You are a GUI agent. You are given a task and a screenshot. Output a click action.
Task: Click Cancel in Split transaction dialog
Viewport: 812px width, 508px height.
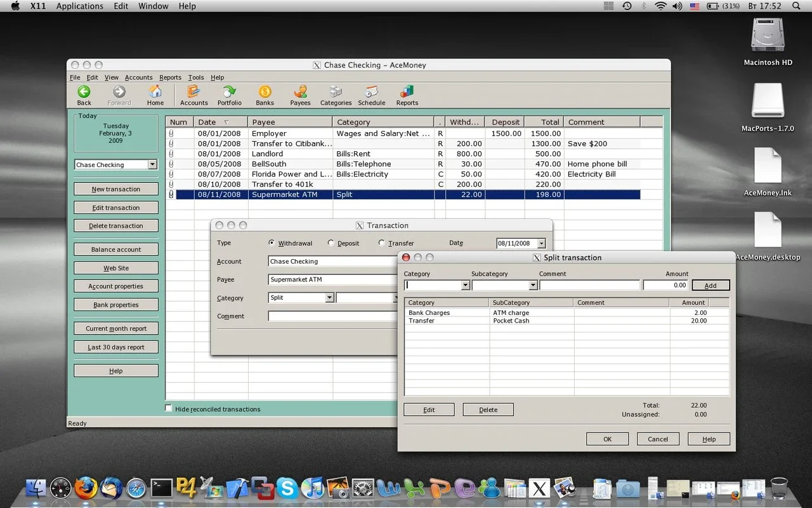658,439
